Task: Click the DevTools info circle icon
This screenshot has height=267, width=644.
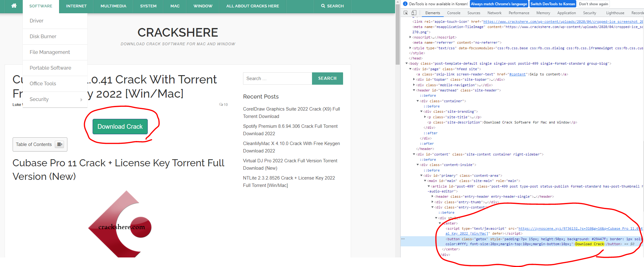Action: coord(406,4)
